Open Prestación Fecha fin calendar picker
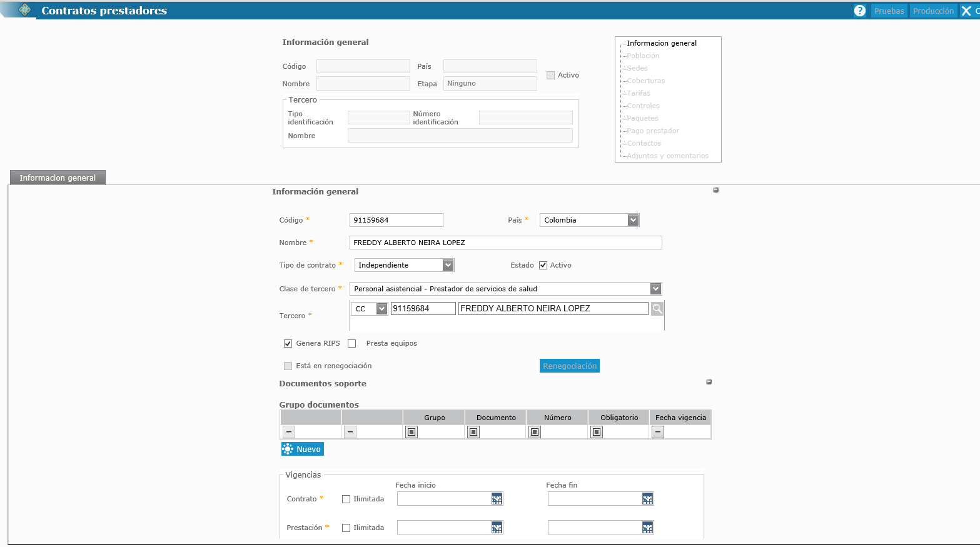 point(647,528)
